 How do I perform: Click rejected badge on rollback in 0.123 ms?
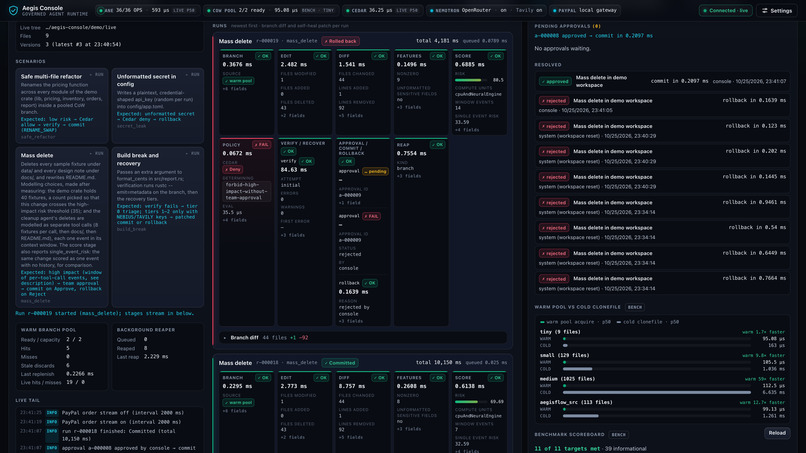pyautogui.click(x=554, y=126)
